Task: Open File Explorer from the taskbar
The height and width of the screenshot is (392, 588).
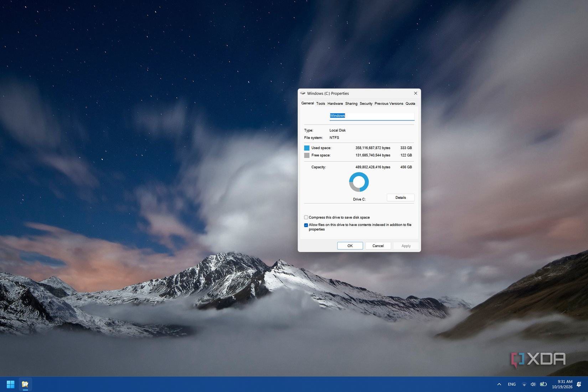Action: (25, 384)
